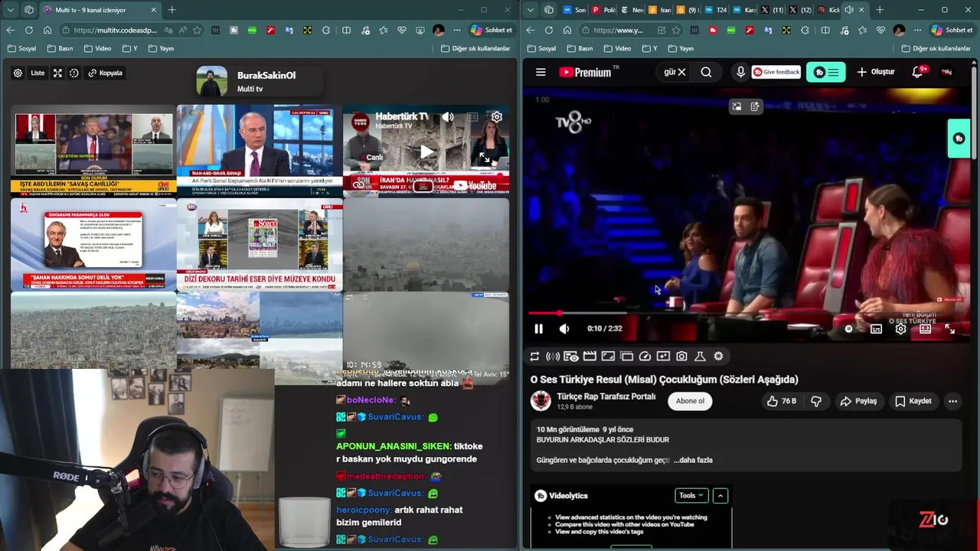Open Multi tv browser tab list chevron
This screenshot has height=551, width=980.
click(11, 10)
